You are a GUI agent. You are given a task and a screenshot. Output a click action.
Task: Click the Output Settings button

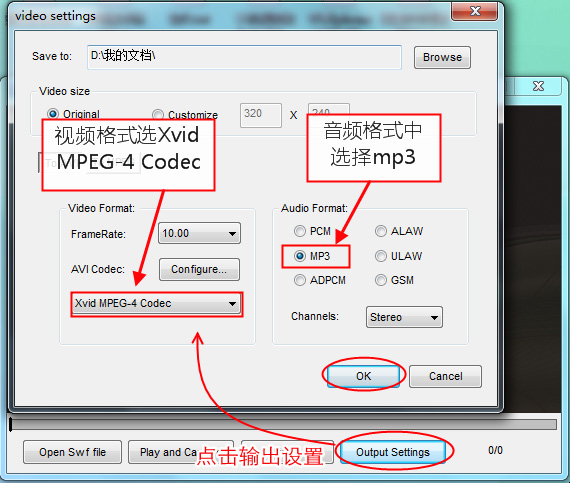[x=393, y=452]
